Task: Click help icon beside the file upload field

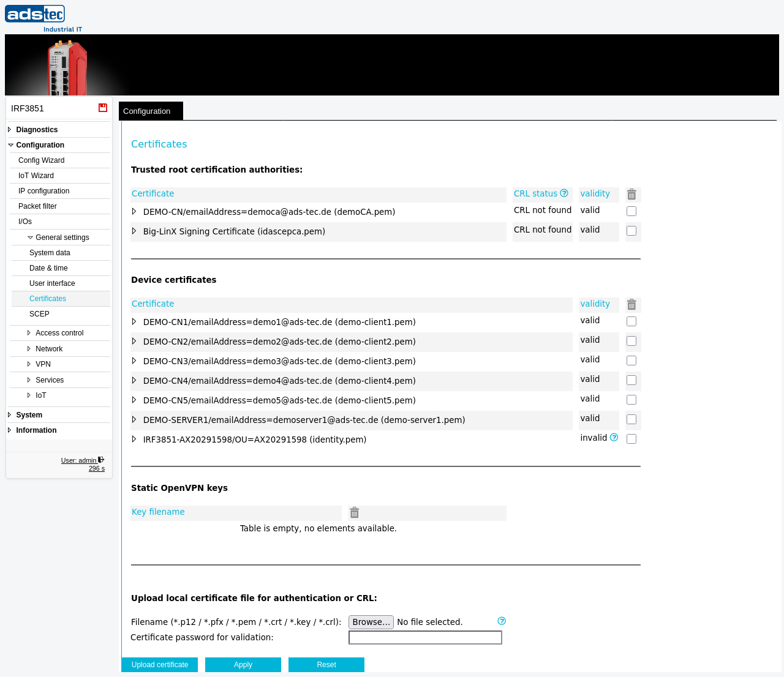Action: [x=502, y=621]
